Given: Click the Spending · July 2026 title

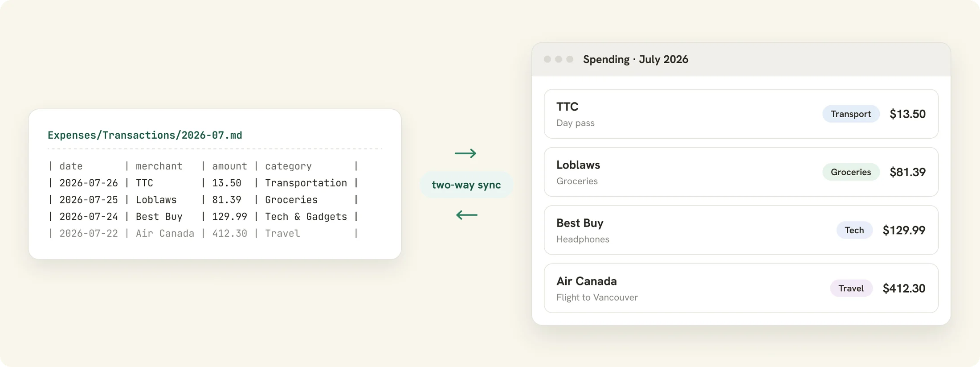Looking at the screenshot, I should point(636,59).
